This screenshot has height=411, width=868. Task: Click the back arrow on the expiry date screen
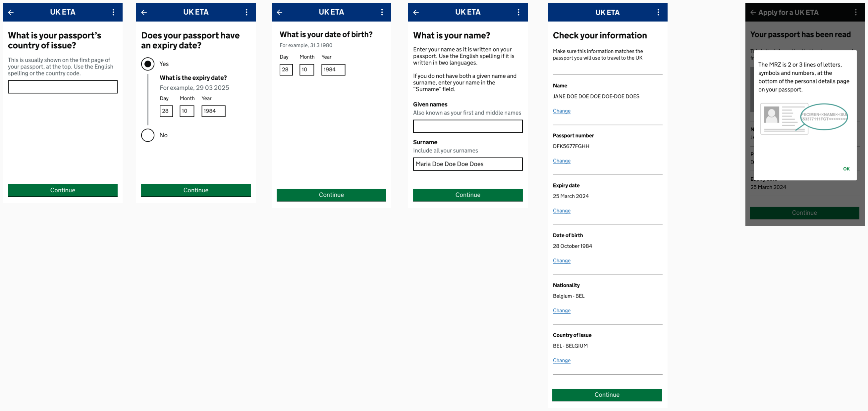pyautogui.click(x=144, y=12)
